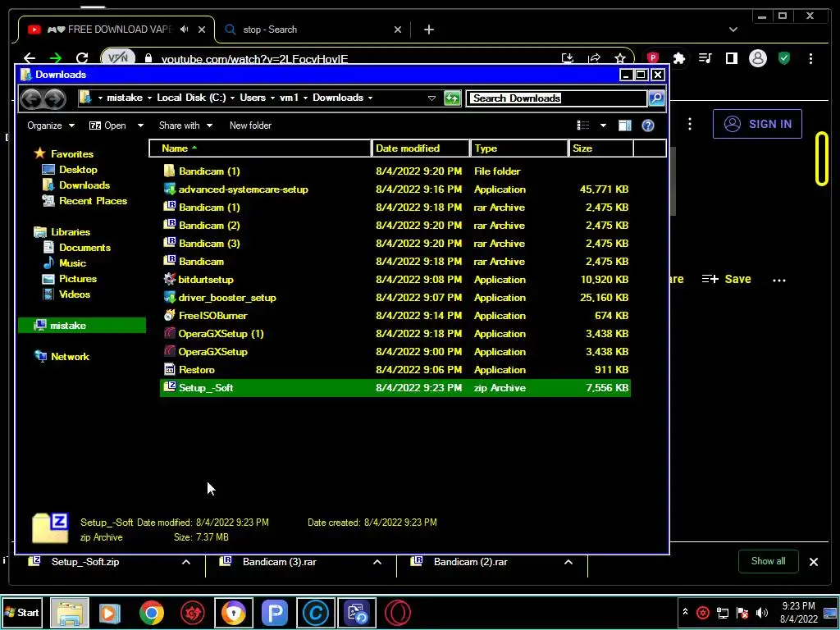Select the driver_booster_setup file

[395, 297]
